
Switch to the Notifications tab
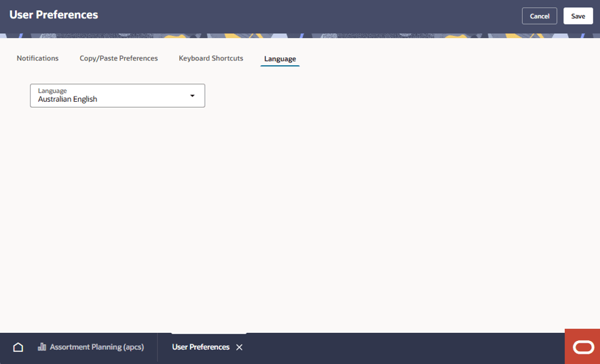[37, 58]
